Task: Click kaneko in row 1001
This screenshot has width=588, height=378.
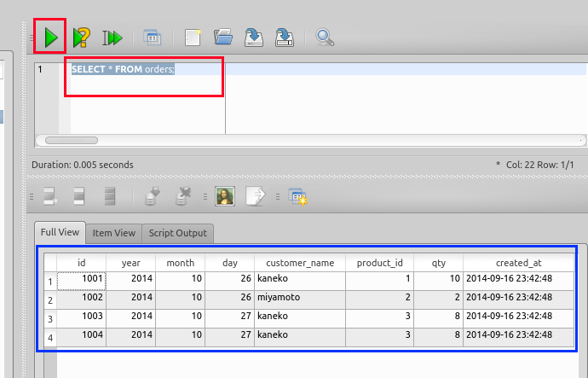Action: (x=300, y=281)
